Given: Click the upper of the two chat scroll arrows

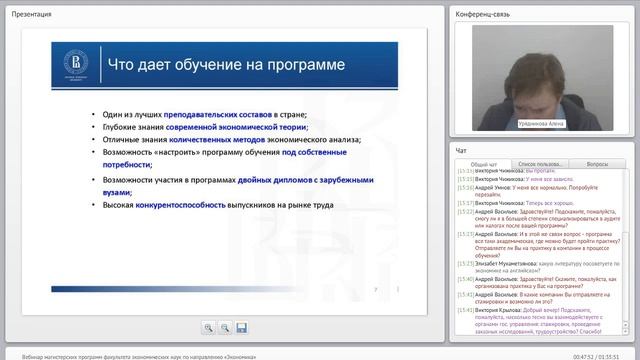Looking at the screenshot, I should (626, 325).
